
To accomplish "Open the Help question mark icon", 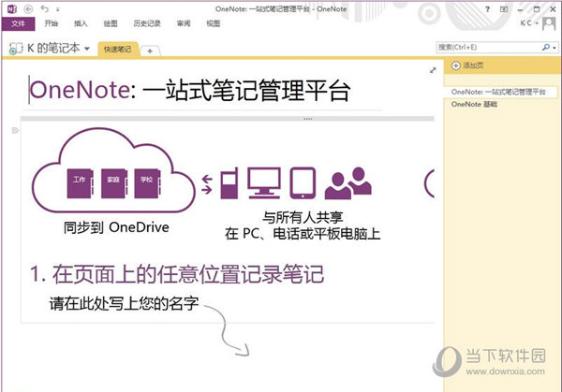I will point(487,9).
